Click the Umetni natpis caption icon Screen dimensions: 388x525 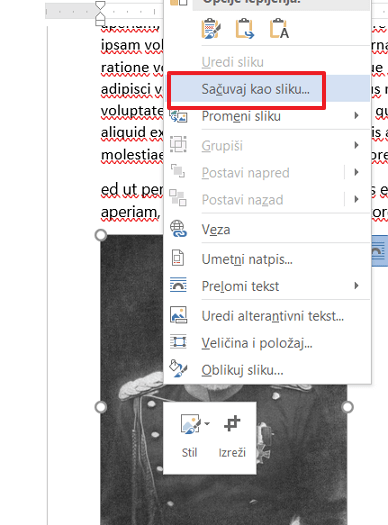click(x=178, y=258)
